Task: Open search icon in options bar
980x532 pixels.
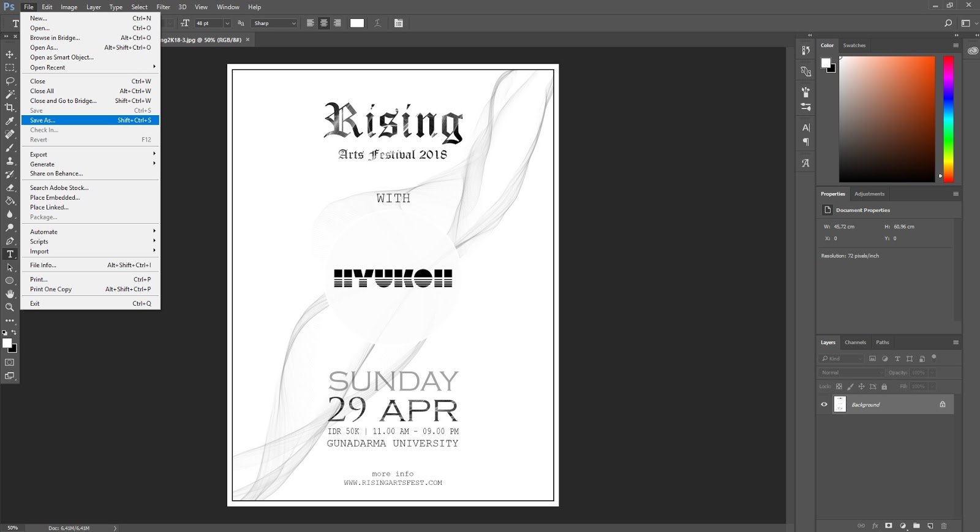Action: 948,23
